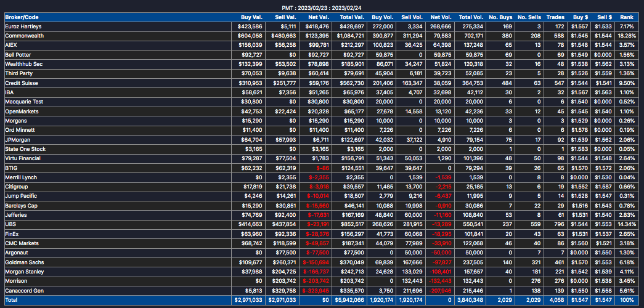Click Commonwealth rank 18.28%

627,36
